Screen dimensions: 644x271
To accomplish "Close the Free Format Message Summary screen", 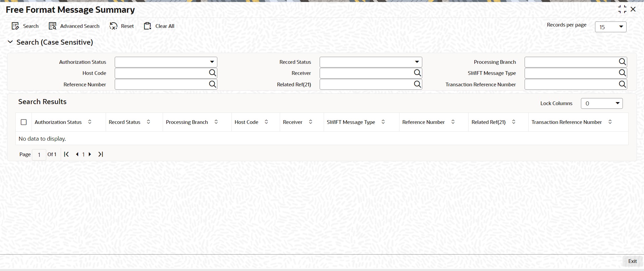I will tap(633, 9).
